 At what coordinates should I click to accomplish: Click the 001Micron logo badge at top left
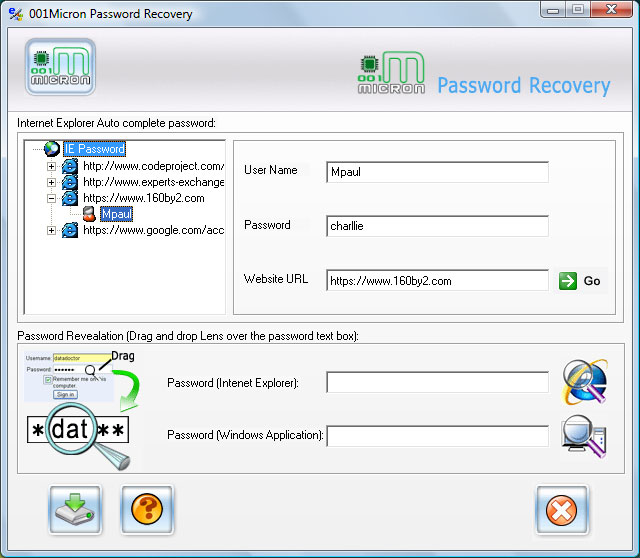tap(60, 67)
